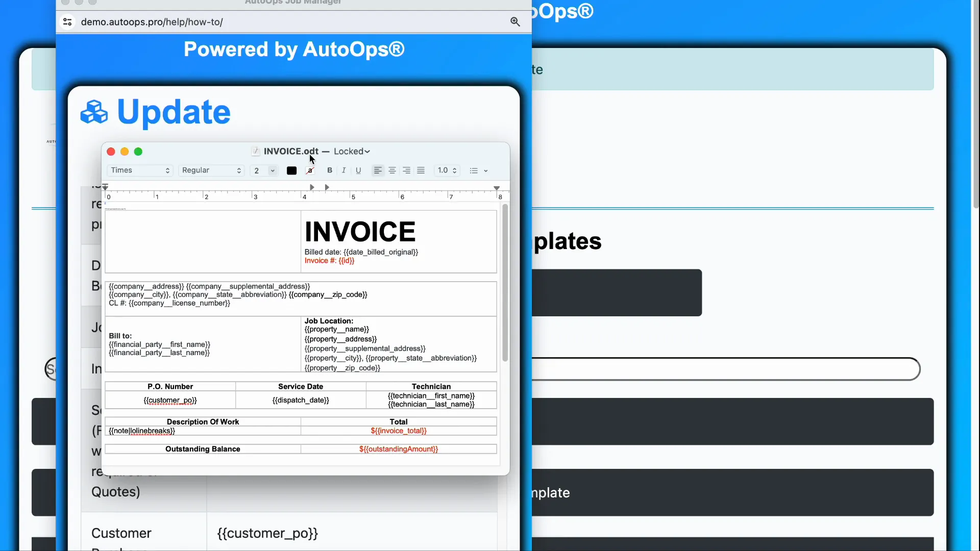
Task: Click the Update heading
Action: click(174, 112)
